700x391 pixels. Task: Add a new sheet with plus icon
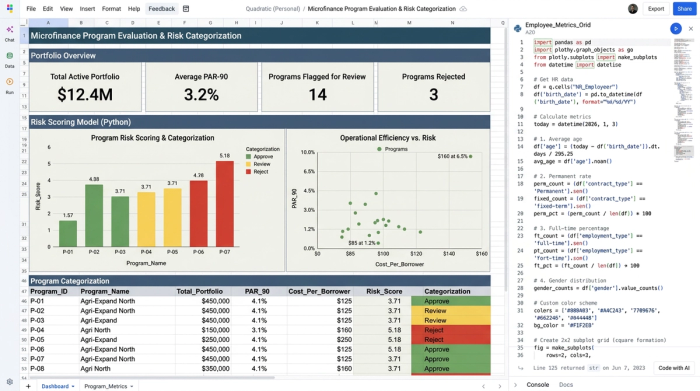[x=28, y=386]
